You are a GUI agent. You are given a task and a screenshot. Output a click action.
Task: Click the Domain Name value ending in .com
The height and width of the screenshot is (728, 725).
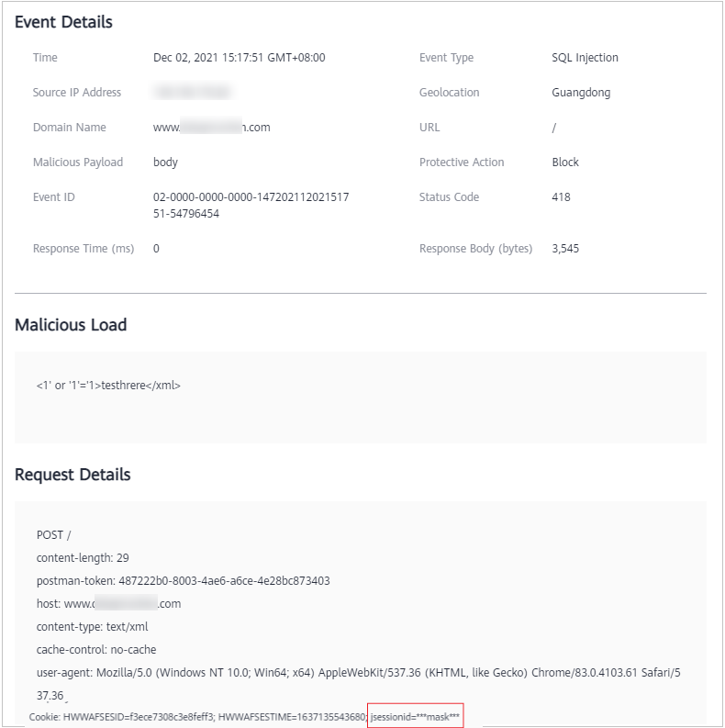tap(212, 128)
